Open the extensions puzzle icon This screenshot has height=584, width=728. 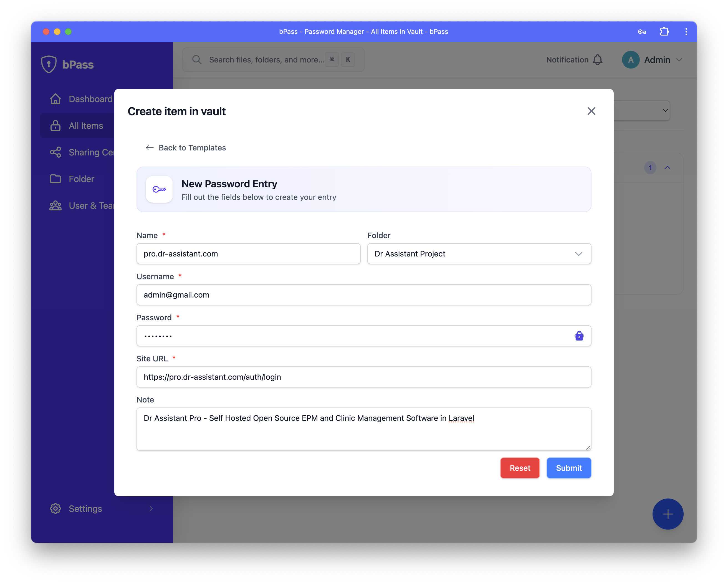coord(664,32)
